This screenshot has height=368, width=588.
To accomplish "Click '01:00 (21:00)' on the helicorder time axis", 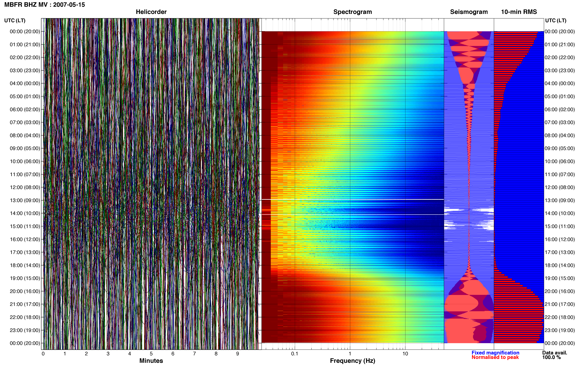I will pyautogui.click(x=25, y=45).
